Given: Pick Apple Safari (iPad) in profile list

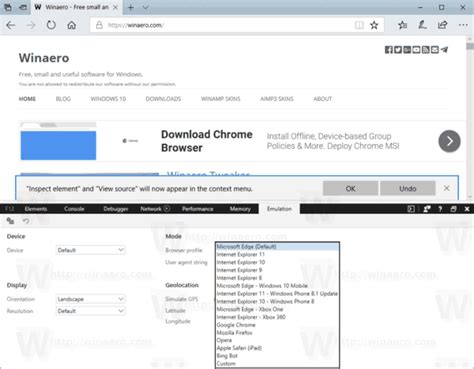Looking at the screenshot, I should pyautogui.click(x=277, y=348).
